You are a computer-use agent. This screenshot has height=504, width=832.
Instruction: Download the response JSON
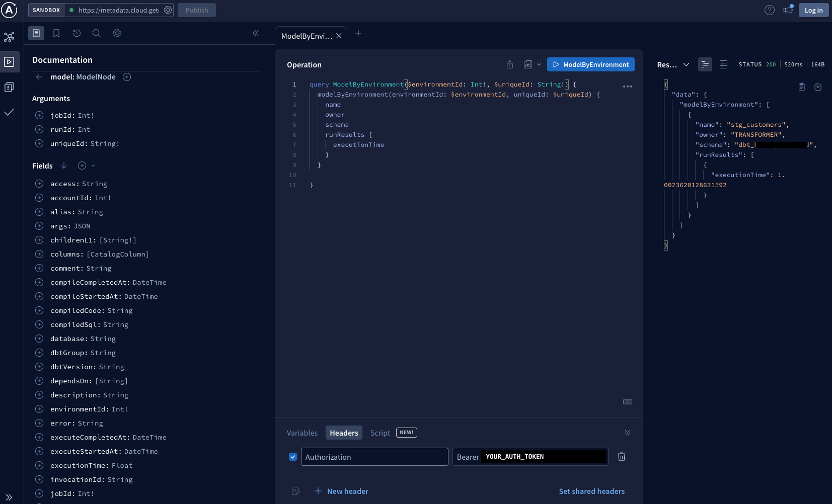[818, 87]
